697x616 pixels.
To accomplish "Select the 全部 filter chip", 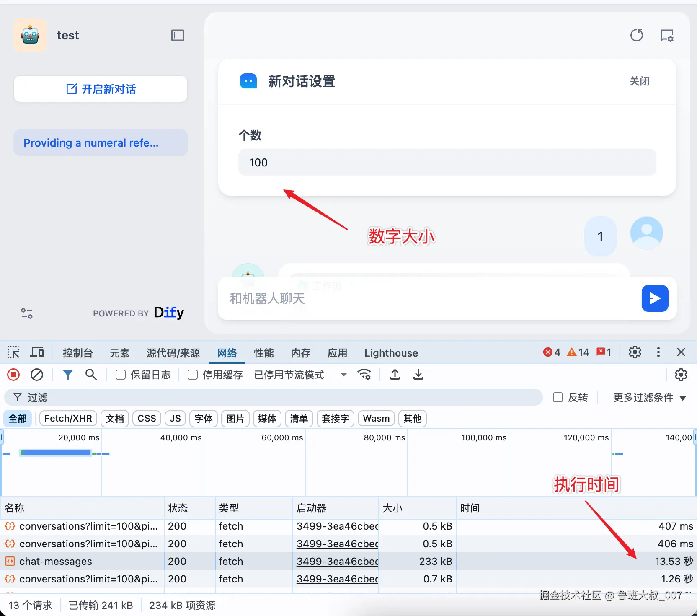I will click(18, 419).
